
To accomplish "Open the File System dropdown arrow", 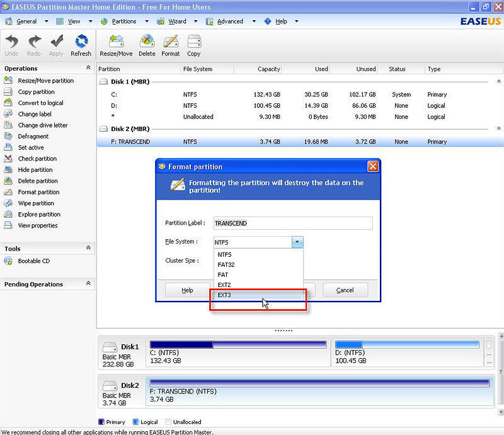I will [297, 242].
